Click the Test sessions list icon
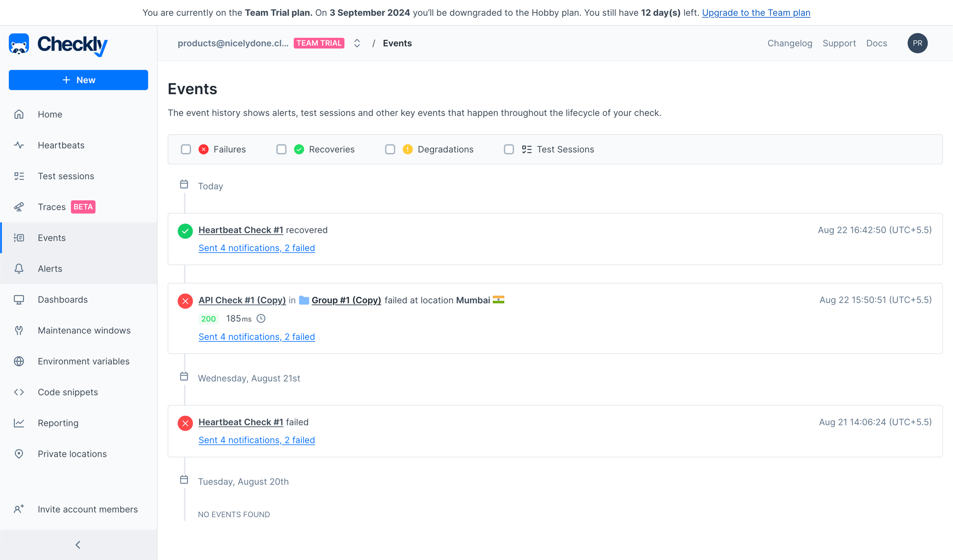 pos(19,176)
